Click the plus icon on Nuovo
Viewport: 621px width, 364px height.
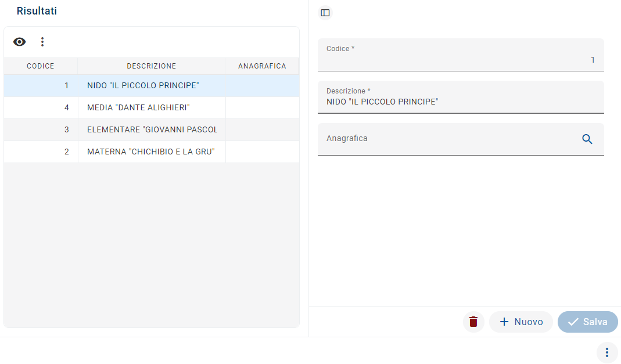coord(504,322)
